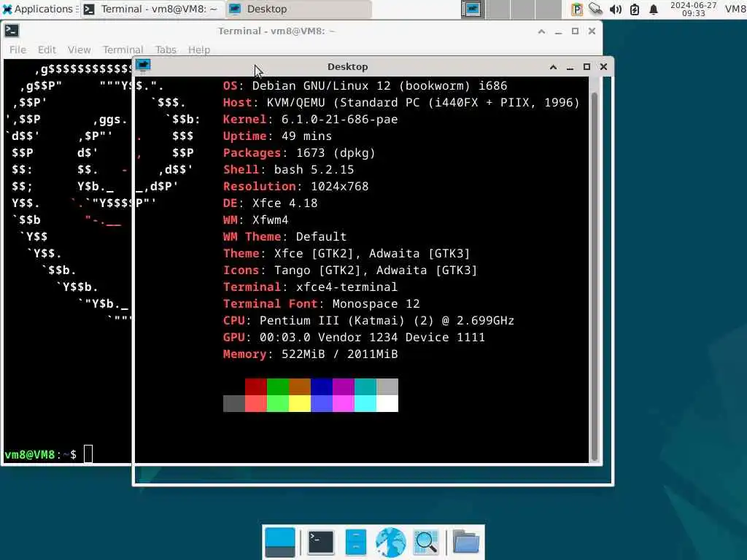Switch to Desktop taskbar button

tap(298, 9)
